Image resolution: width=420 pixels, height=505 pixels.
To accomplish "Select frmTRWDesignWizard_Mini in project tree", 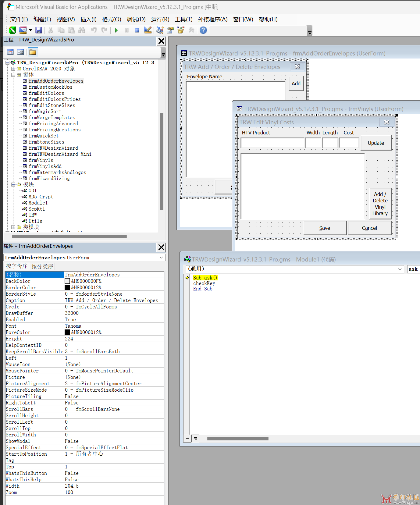I will (60, 154).
